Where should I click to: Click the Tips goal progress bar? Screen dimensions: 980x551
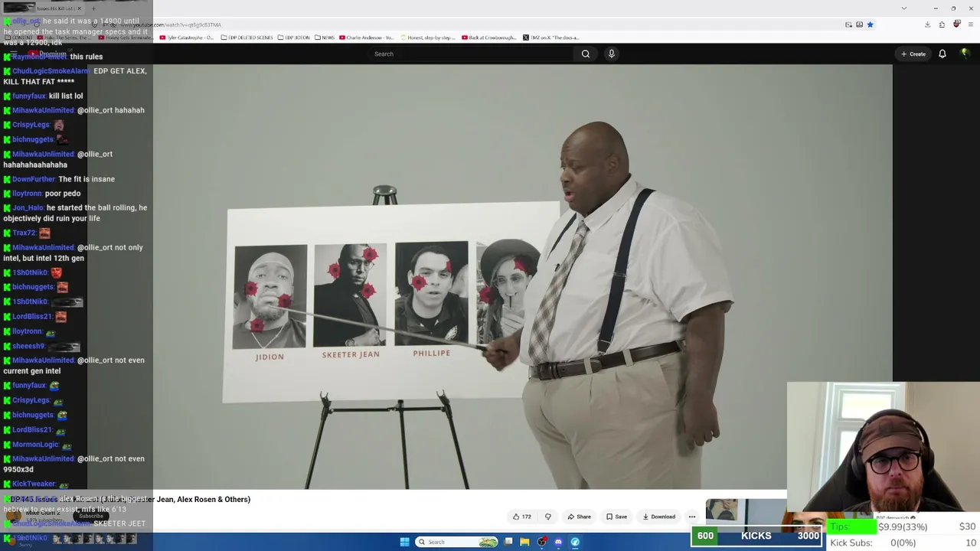point(852,527)
